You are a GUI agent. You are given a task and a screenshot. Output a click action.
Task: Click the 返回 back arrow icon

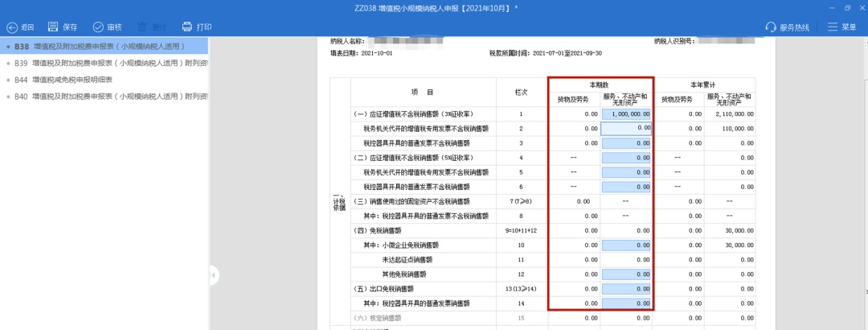[12, 27]
